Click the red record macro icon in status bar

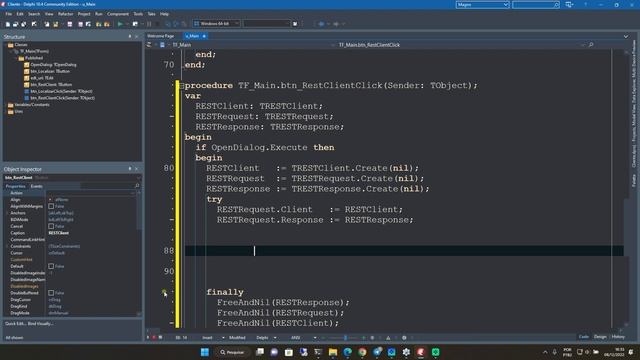click(x=154, y=338)
